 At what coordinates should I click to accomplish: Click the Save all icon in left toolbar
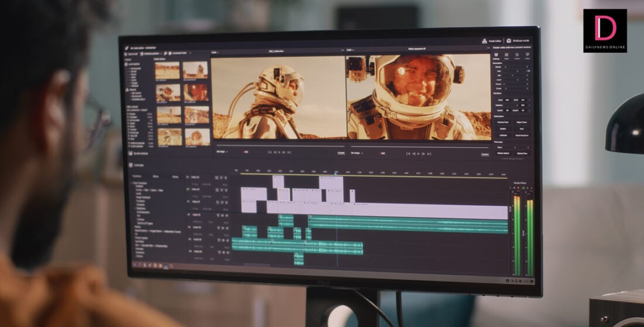pos(126,53)
